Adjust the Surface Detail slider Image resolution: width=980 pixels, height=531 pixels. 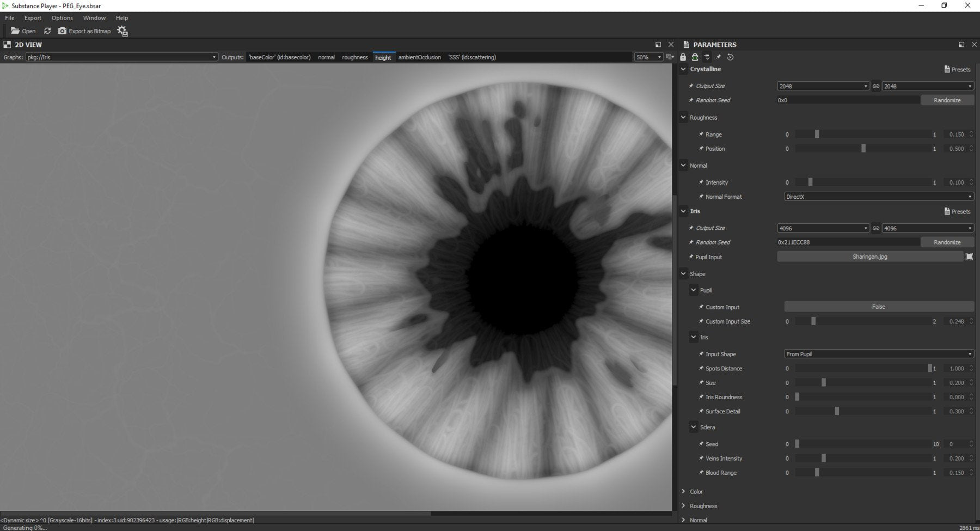tap(863, 411)
